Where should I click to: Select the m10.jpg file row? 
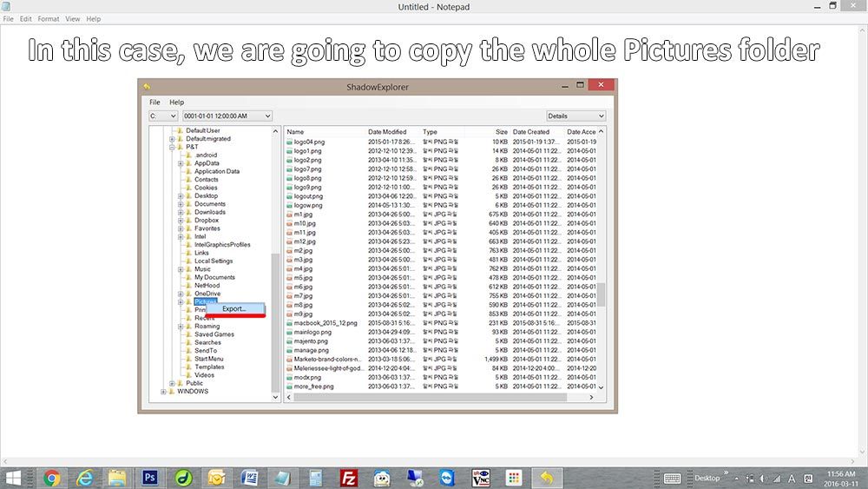pos(441,223)
